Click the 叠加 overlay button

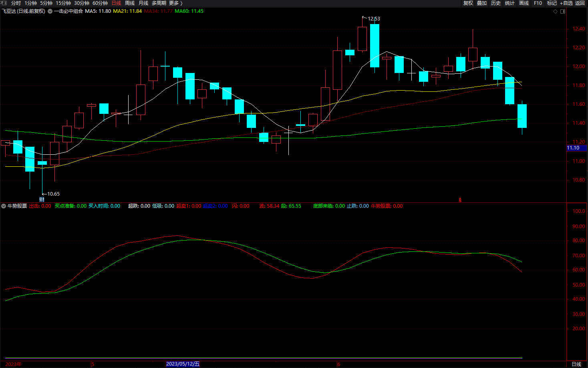point(482,3)
